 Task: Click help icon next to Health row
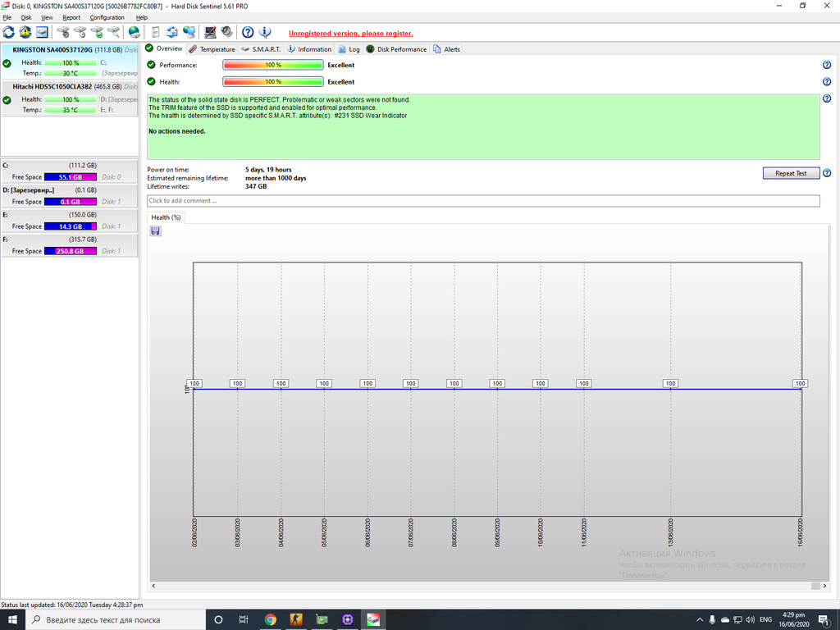tap(827, 82)
